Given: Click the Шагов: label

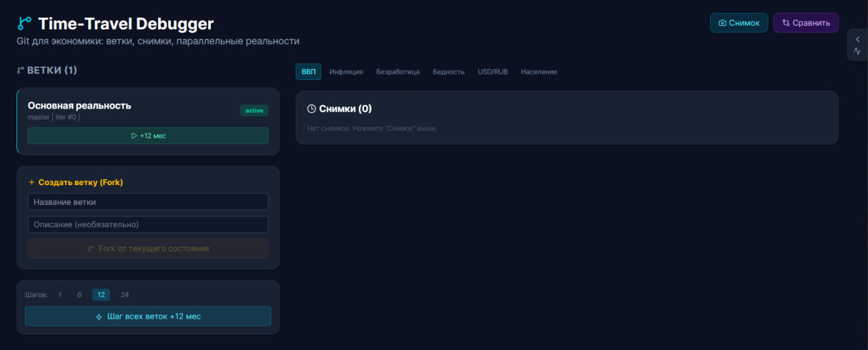Looking at the screenshot, I should (37, 295).
